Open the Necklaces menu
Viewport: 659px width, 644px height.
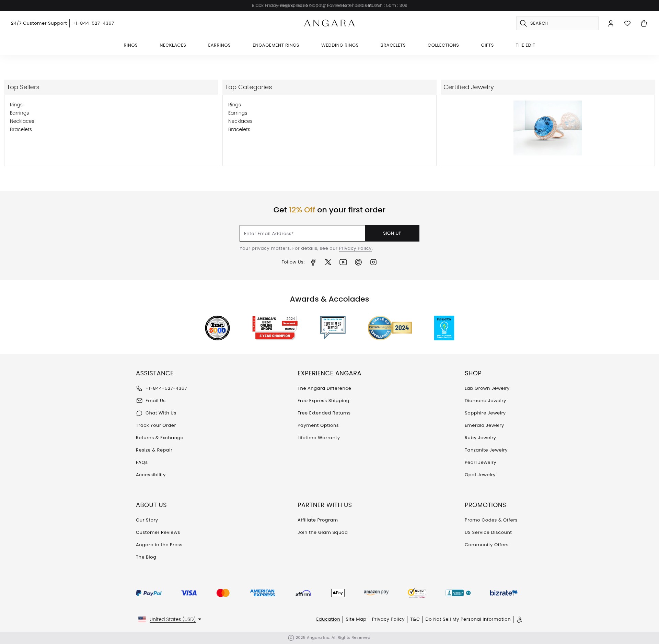point(173,45)
